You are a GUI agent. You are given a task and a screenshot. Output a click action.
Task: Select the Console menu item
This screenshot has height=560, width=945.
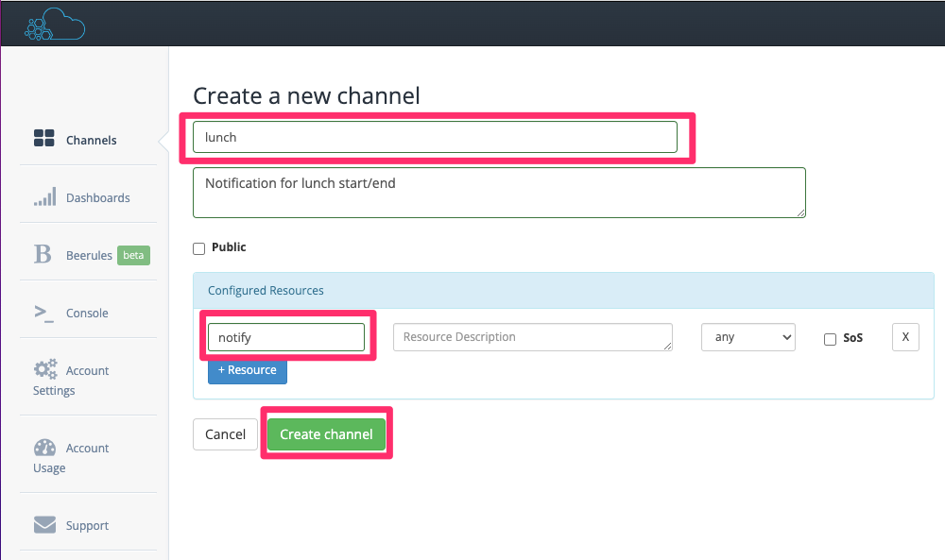tap(87, 314)
